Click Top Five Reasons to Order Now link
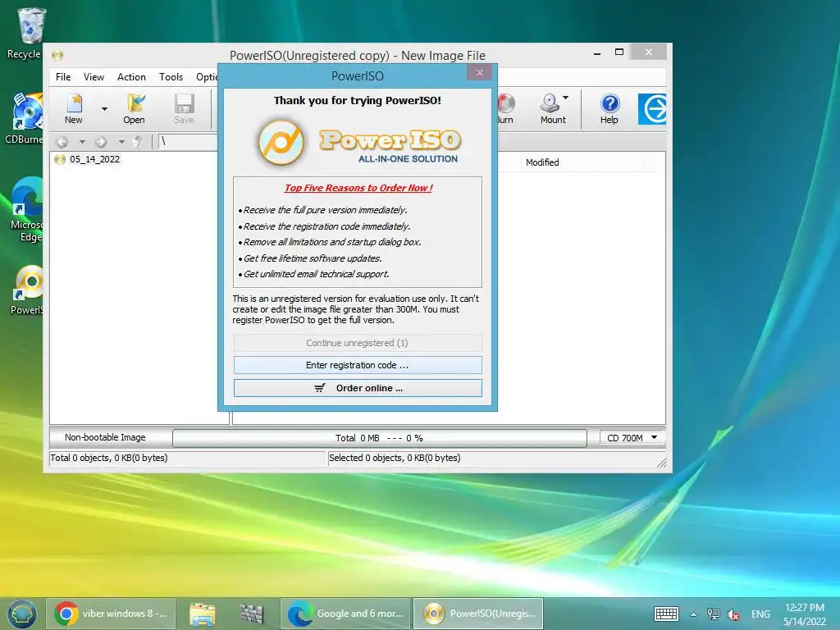Image resolution: width=840 pixels, height=630 pixels. pyautogui.click(x=358, y=188)
